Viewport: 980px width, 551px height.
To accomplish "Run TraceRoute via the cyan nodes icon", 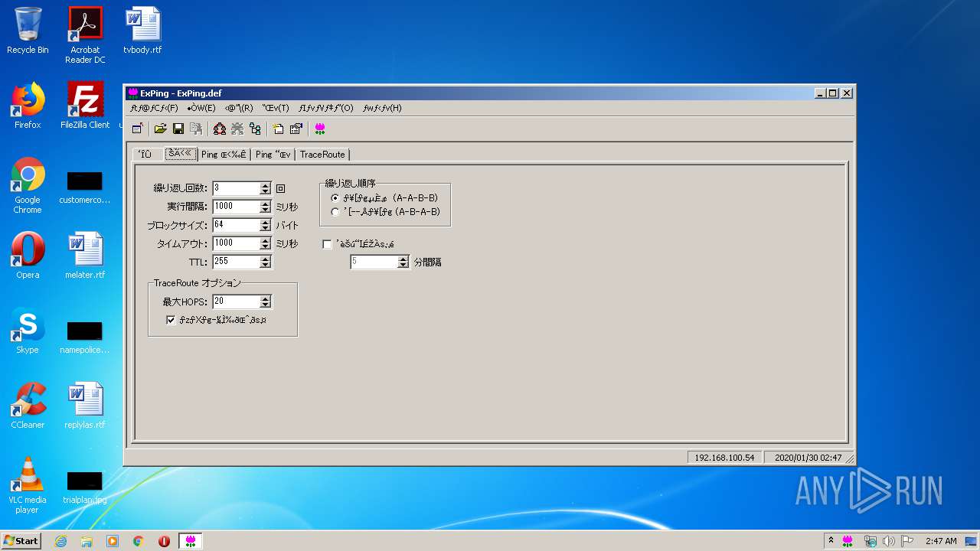I will click(255, 129).
